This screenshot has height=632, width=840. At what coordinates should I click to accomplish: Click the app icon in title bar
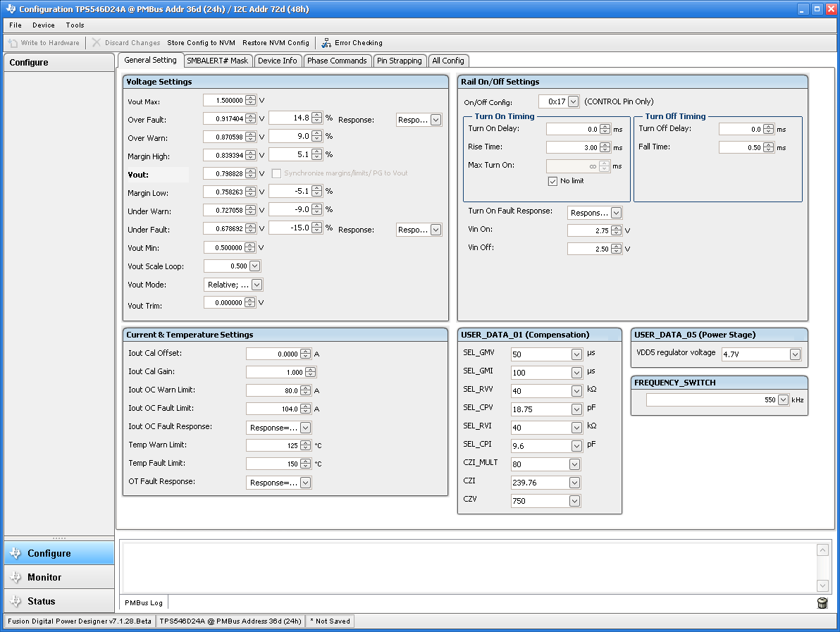(9, 9)
